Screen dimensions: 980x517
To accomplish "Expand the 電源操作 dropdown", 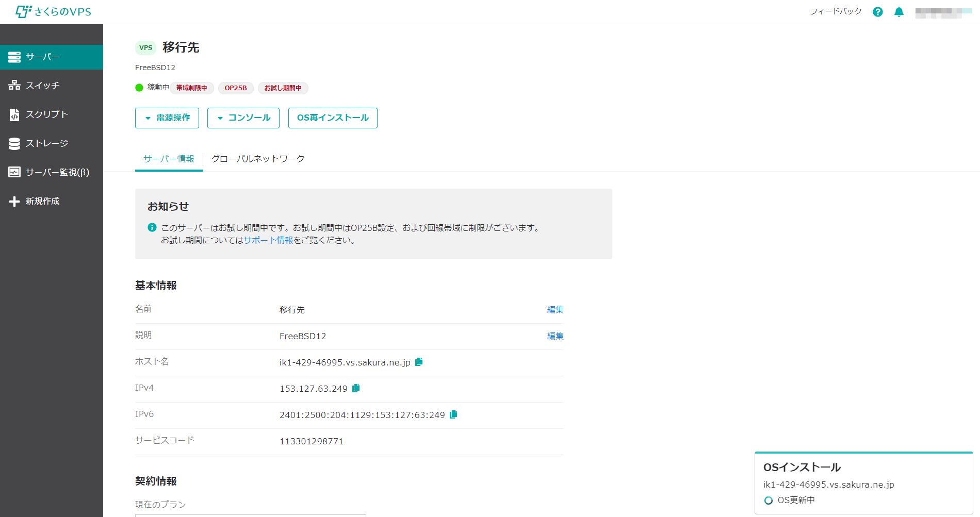I will tap(167, 118).
